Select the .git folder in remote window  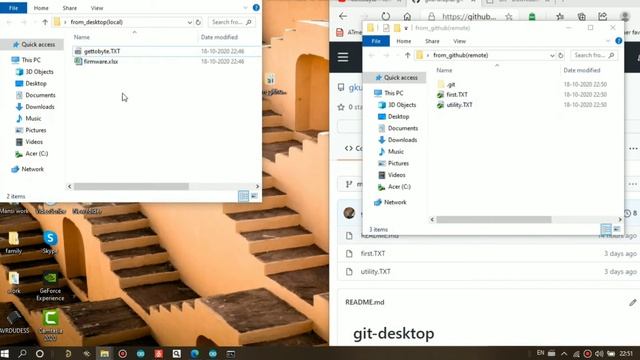pos(451,84)
